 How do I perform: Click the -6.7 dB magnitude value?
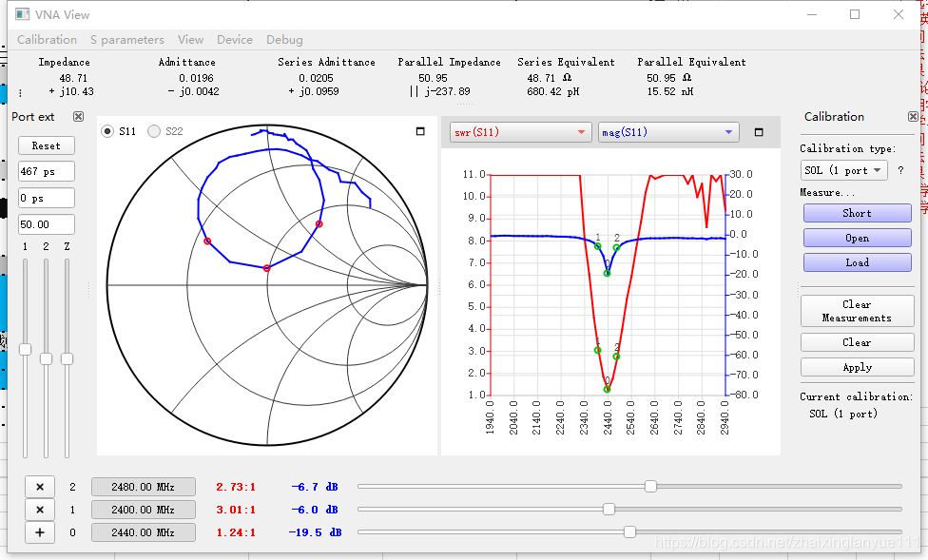tap(315, 487)
